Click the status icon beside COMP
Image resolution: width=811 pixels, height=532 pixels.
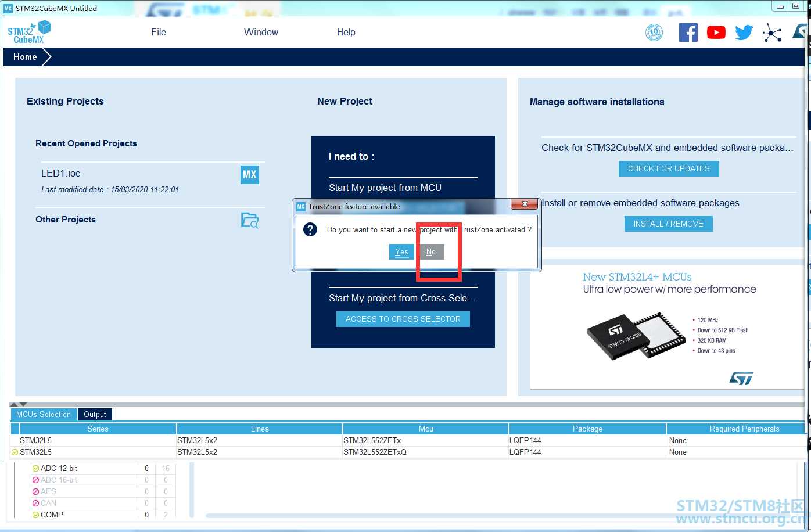click(35, 515)
